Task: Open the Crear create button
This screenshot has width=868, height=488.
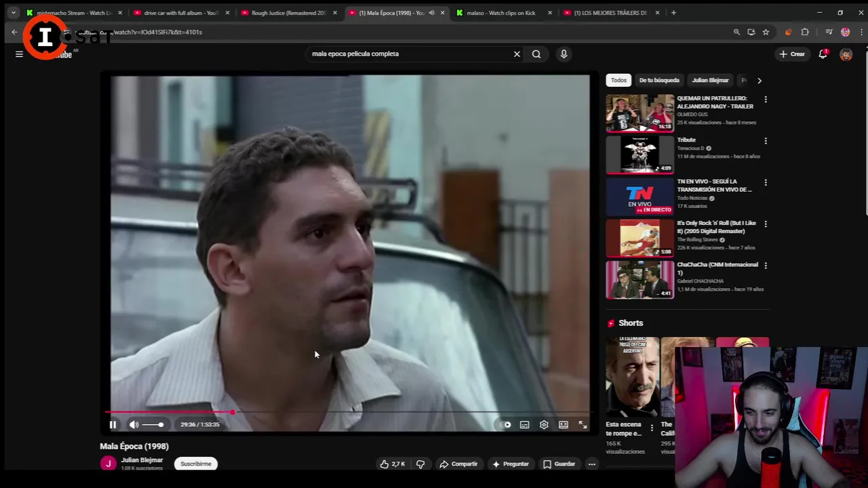Action: tap(792, 54)
